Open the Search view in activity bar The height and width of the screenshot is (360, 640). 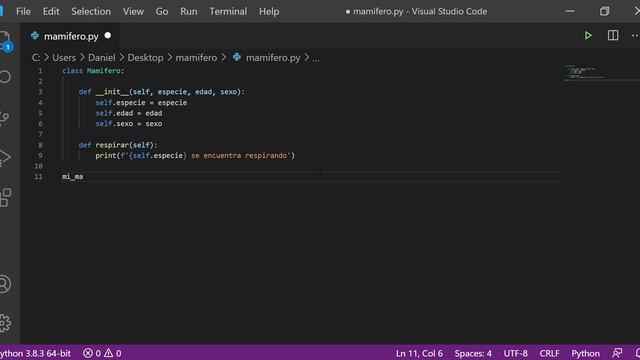[5, 77]
